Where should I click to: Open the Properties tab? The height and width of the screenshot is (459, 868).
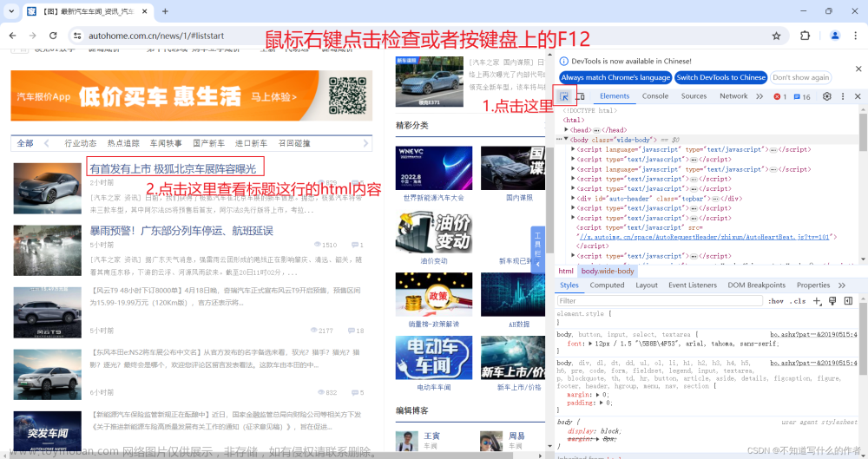[813, 285]
